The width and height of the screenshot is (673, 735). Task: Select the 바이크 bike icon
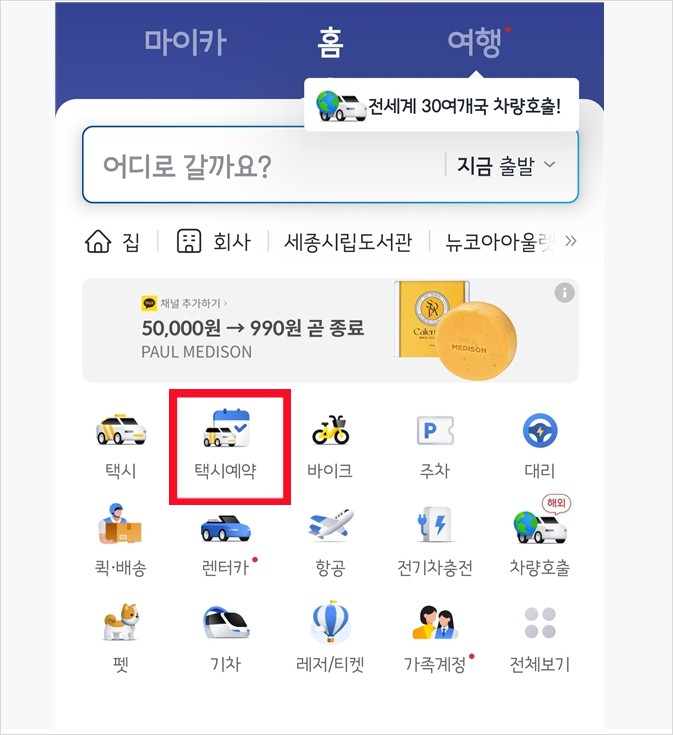(330, 445)
